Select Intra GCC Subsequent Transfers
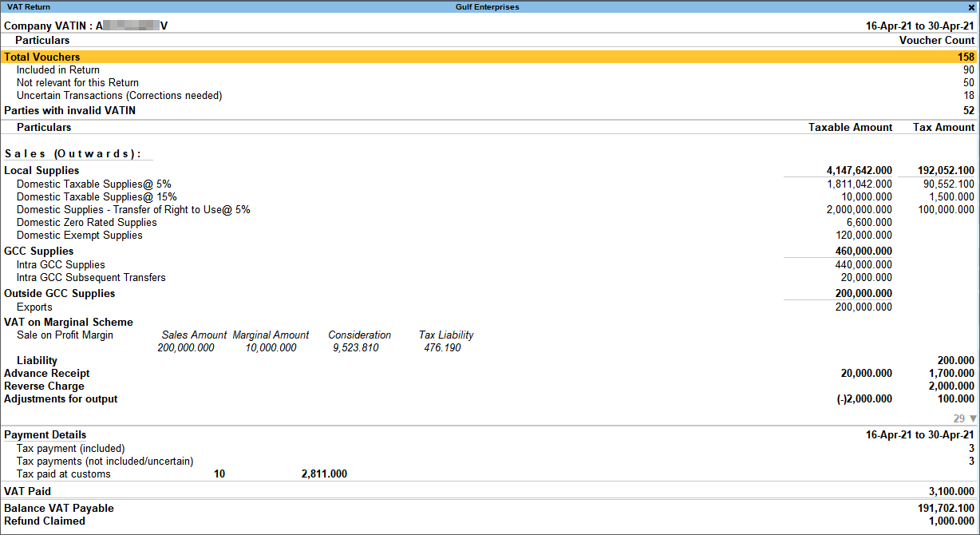 click(x=91, y=278)
